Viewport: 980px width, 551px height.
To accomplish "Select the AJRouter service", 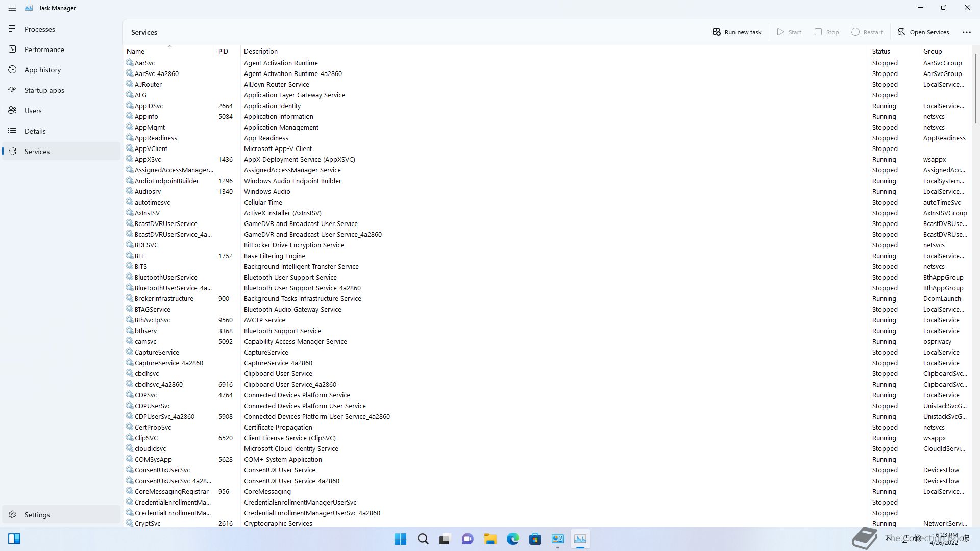I will coord(547,84).
